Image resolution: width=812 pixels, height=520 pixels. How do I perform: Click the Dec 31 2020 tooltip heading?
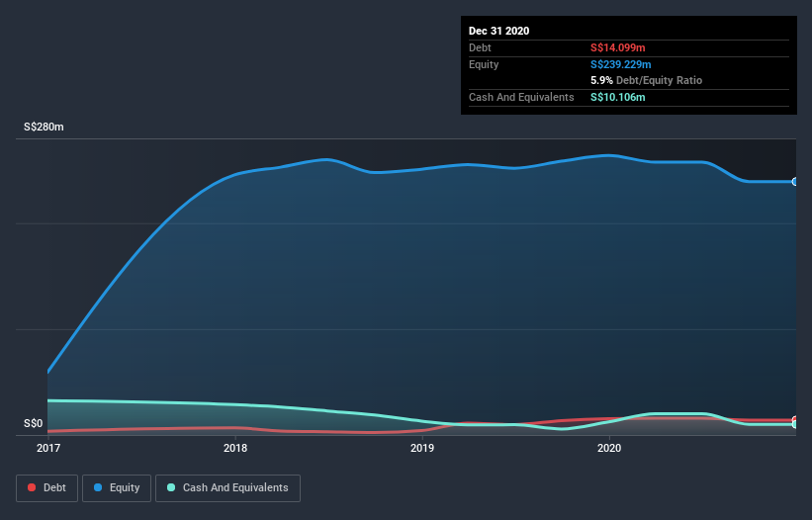coord(498,31)
